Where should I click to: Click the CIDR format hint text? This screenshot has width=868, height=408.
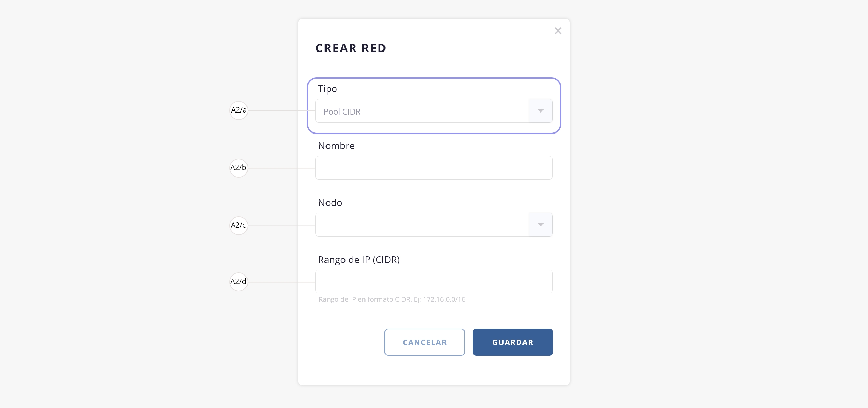392,299
